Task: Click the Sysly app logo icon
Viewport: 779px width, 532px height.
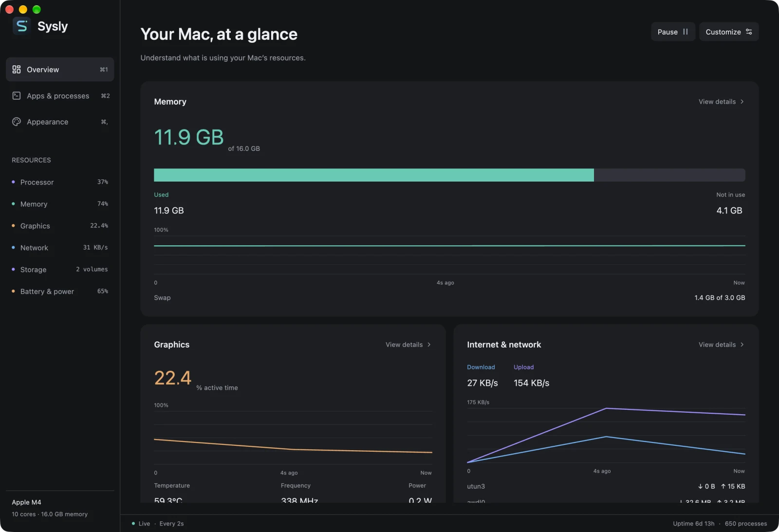Action: click(x=21, y=26)
